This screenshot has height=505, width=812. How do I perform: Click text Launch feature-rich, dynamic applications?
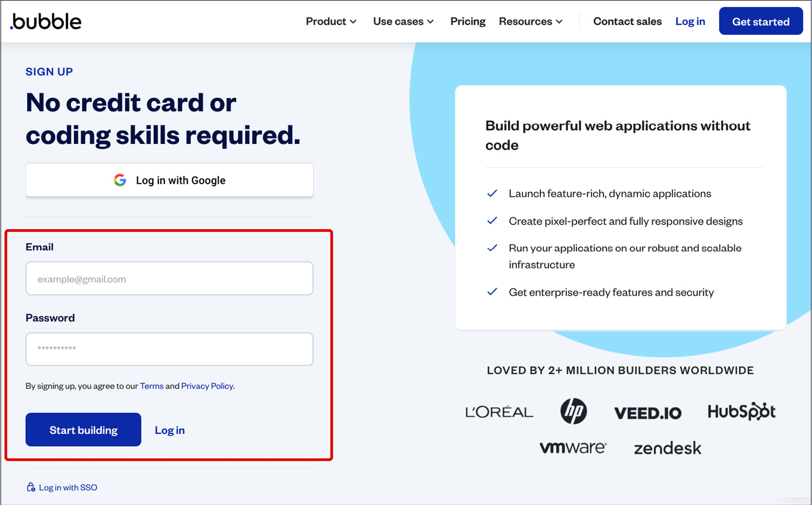(610, 193)
